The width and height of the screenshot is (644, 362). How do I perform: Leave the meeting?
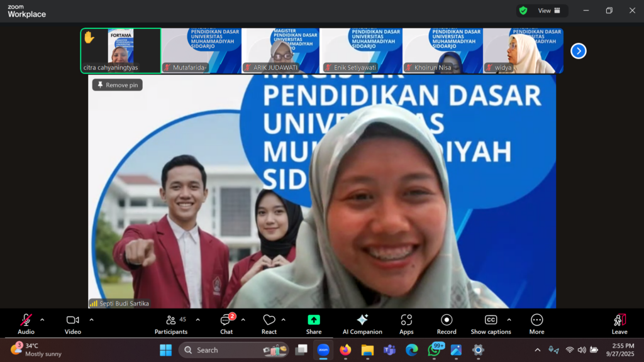tap(619, 324)
